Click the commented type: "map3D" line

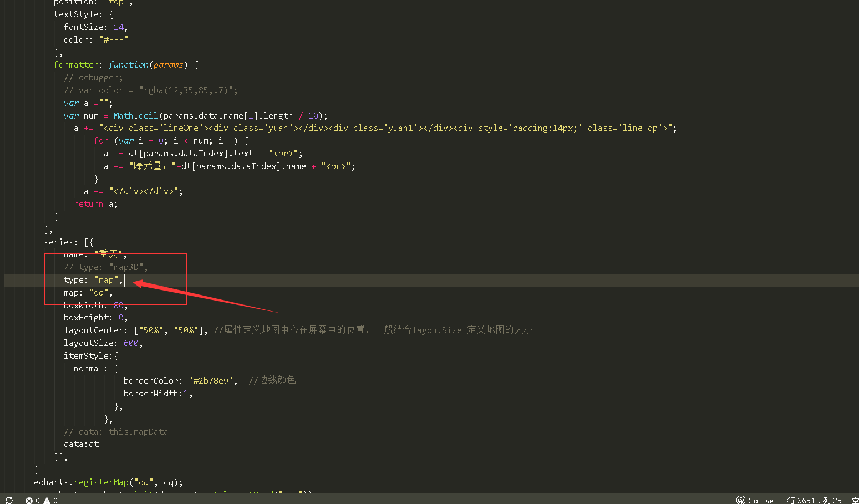point(105,267)
